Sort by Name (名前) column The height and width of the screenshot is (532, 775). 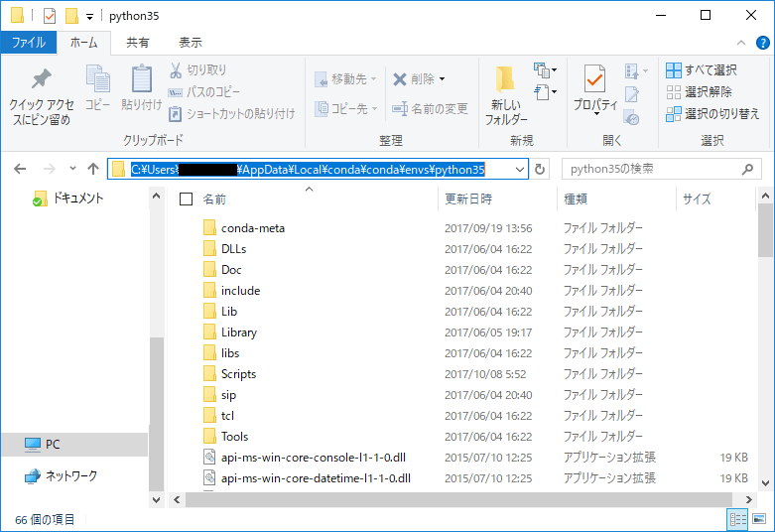coord(214,199)
